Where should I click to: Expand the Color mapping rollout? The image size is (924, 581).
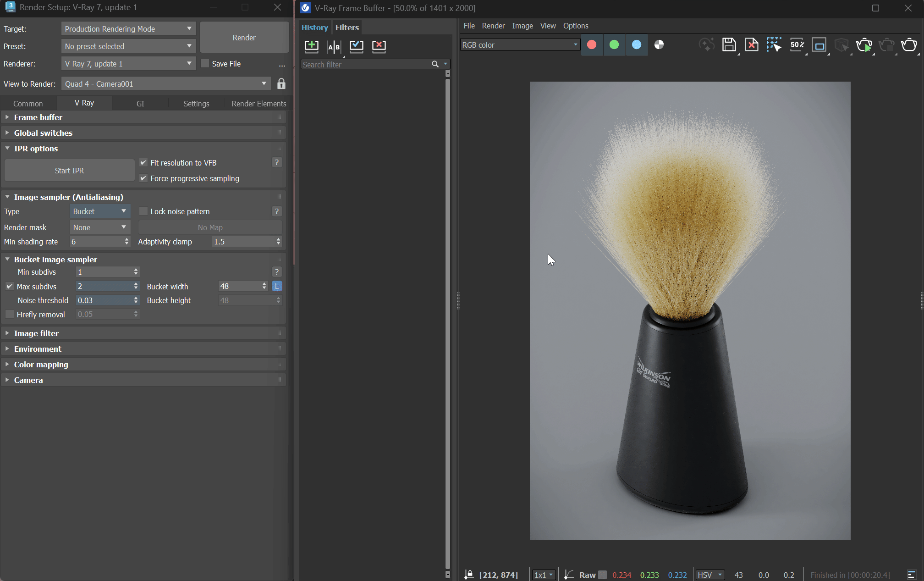pyautogui.click(x=41, y=365)
